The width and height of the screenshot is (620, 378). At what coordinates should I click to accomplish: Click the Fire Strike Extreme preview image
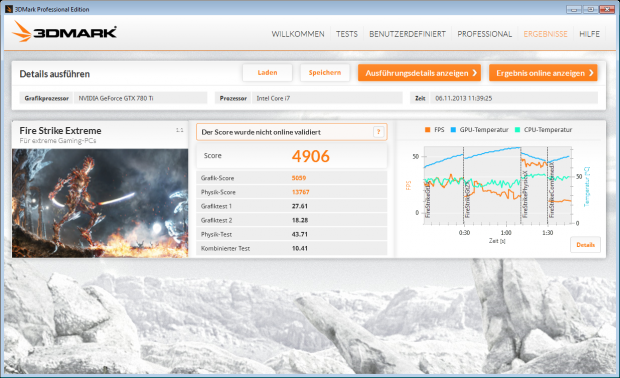click(x=100, y=203)
